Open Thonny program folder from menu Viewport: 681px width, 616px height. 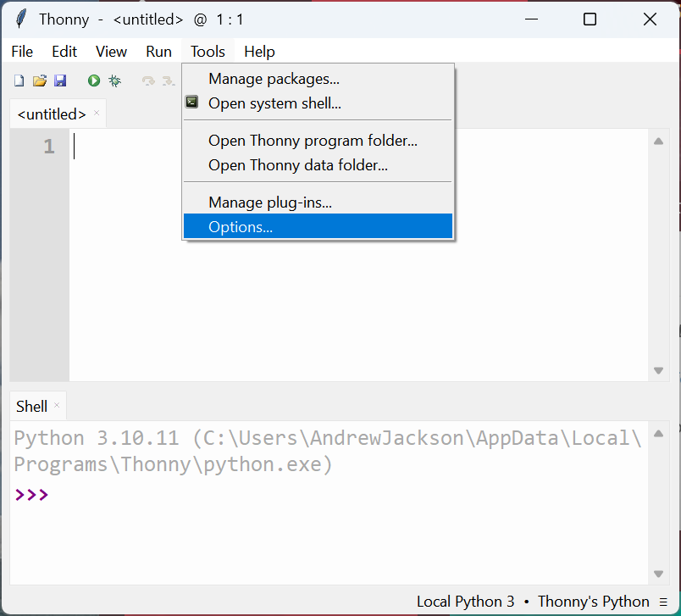pos(313,141)
